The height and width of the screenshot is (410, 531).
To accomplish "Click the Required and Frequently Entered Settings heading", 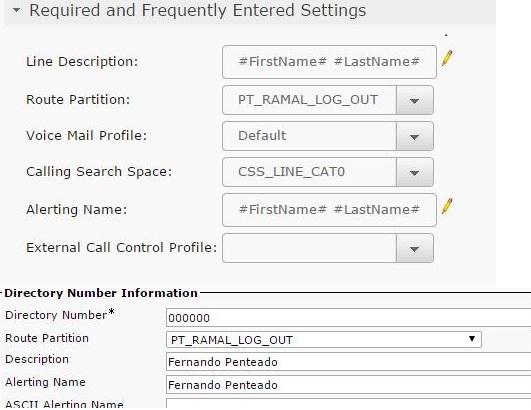I will 198,10.
